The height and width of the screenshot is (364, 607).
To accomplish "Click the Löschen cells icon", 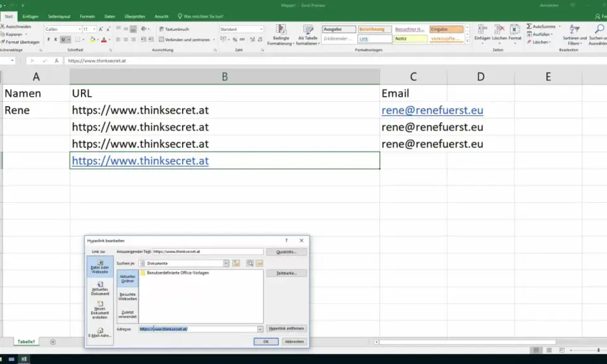I will tap(500, 30).
